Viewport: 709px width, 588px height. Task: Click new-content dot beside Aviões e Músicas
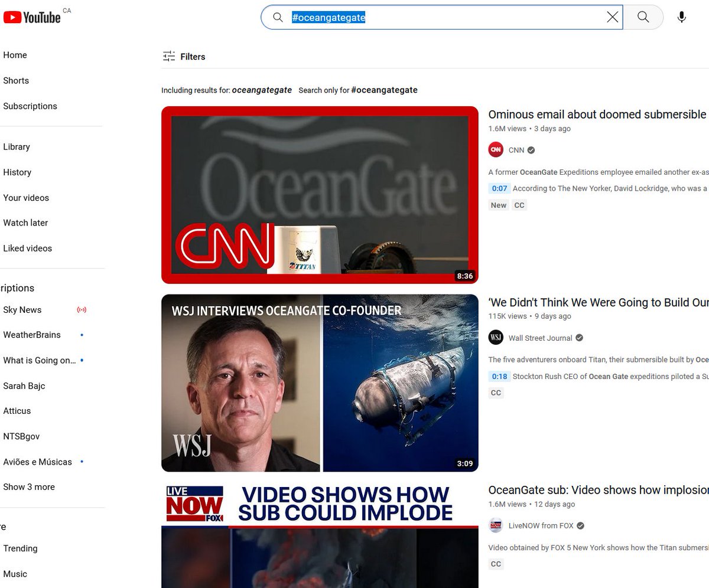[x=82, y=462]
